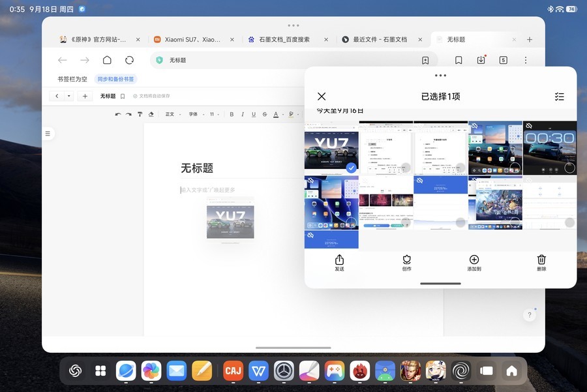
Task: Deselect the checked YU7 photo
Action: 351,168
